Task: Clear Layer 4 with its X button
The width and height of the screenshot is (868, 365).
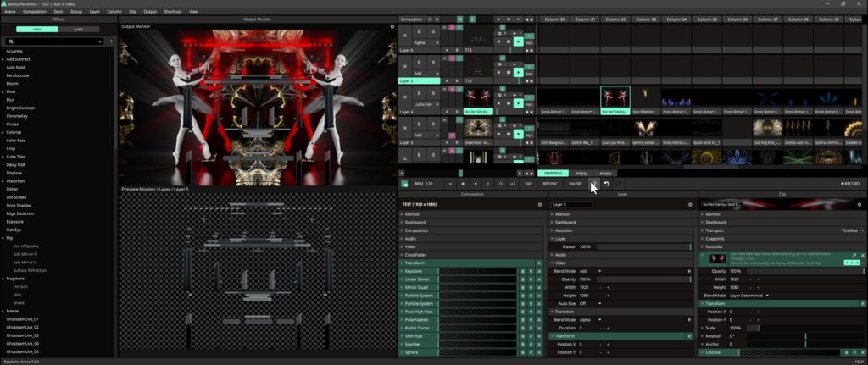Action: tap(405, 97)
